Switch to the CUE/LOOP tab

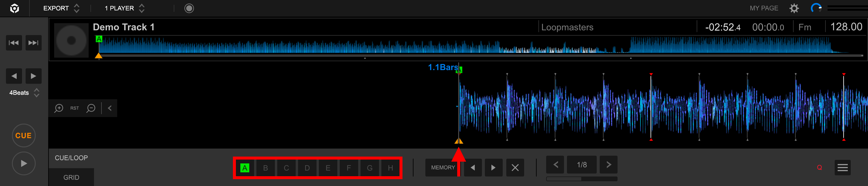71,158
